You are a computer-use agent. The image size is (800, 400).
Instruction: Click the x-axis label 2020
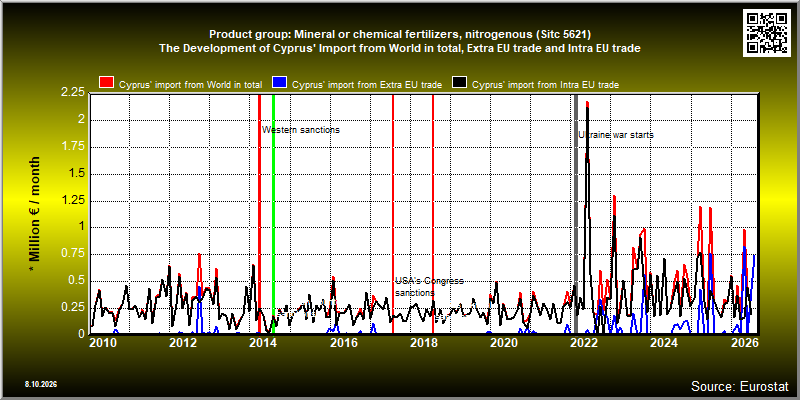coord(504,342)
